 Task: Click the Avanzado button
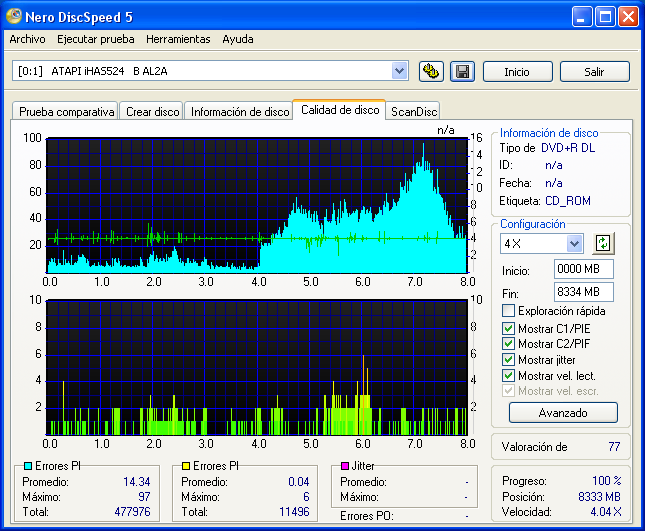point(563,412)
